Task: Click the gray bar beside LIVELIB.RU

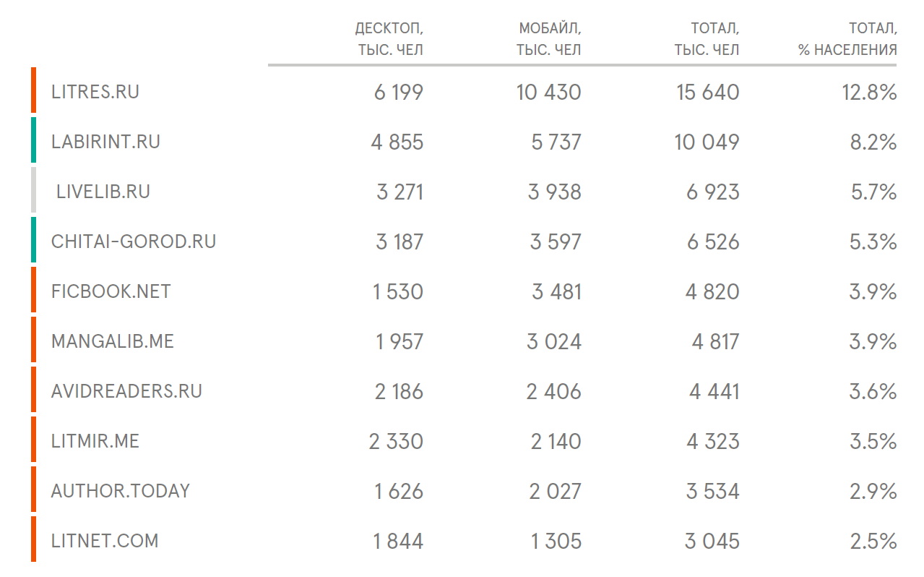Action: 33,190
